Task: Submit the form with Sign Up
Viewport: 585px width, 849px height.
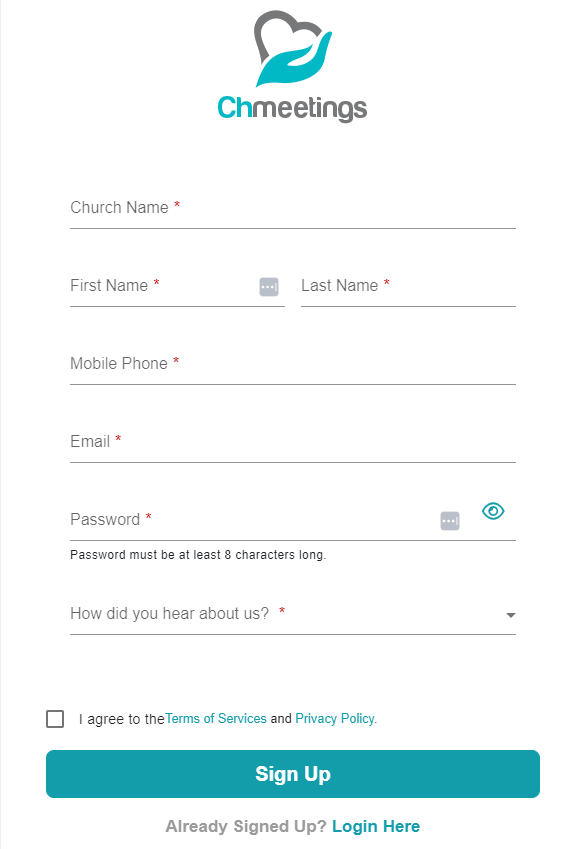Action: [x=292, y=774]
